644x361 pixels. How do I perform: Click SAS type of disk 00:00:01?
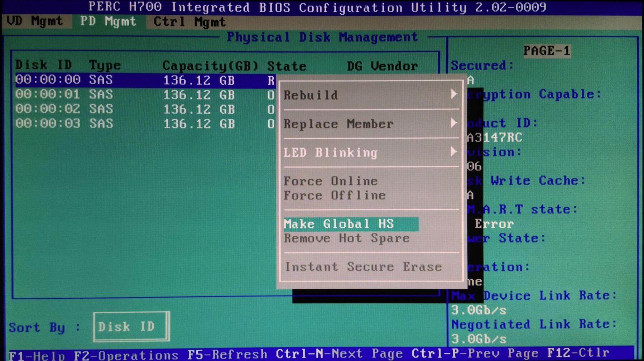click(101, 95)
